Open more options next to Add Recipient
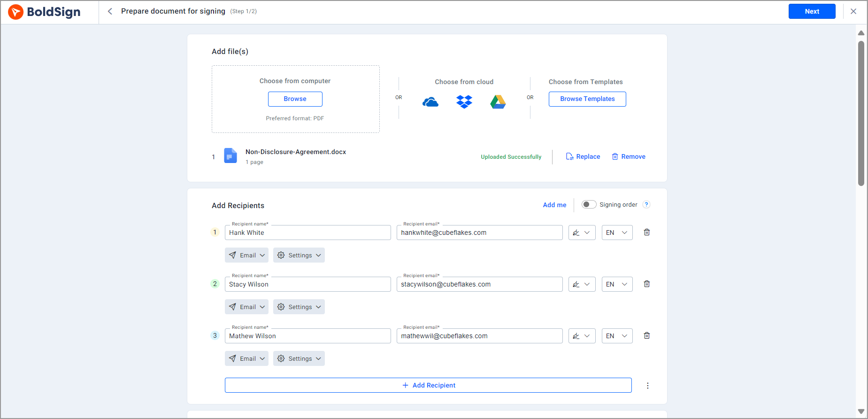 coord(648,386)
